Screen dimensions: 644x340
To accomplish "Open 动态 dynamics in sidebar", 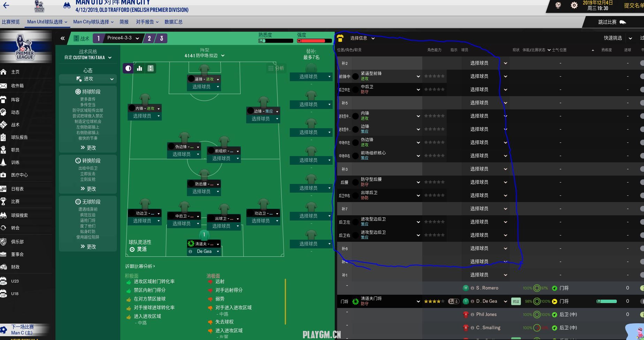I will click(15, 112).
